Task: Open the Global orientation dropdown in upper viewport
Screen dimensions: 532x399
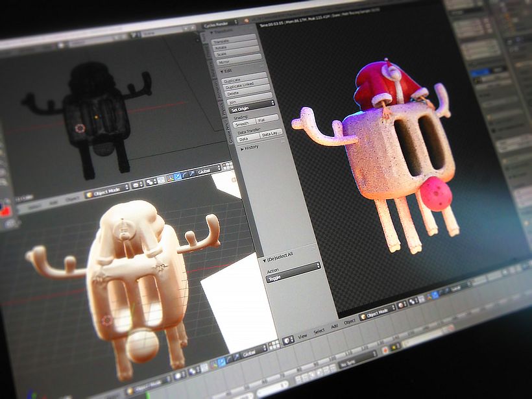Action: (208, 171)
